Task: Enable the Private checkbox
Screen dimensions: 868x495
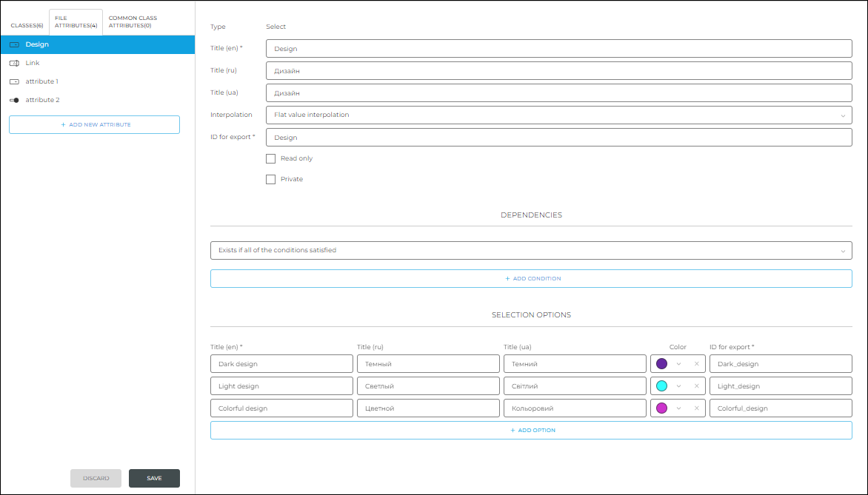Action: coord(270,179)
